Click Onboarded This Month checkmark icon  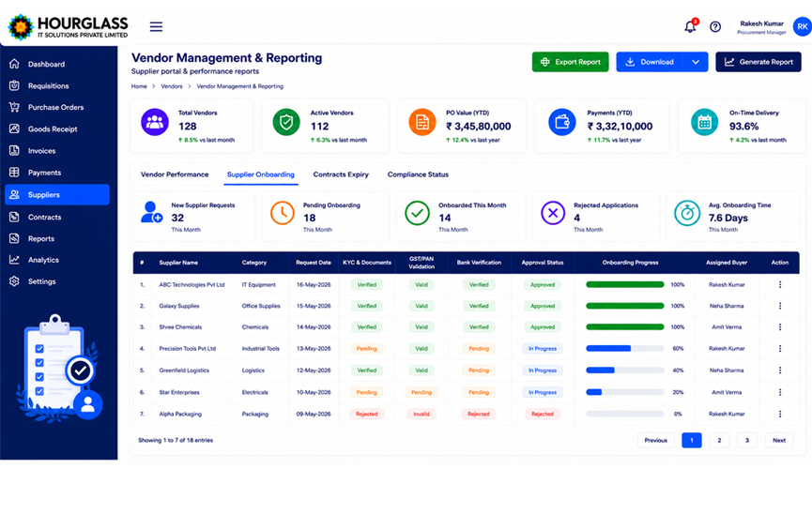418,213
